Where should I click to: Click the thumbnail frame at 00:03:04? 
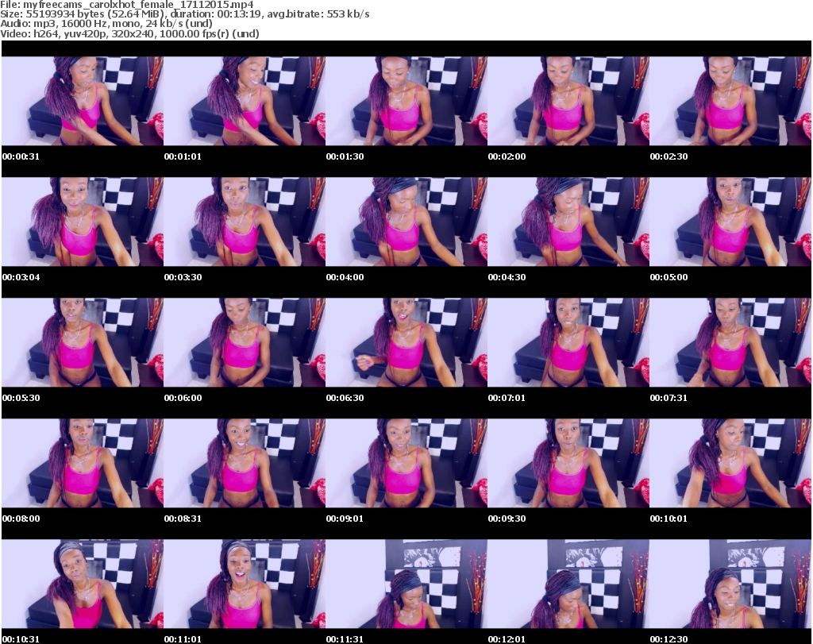click(83, 222)
